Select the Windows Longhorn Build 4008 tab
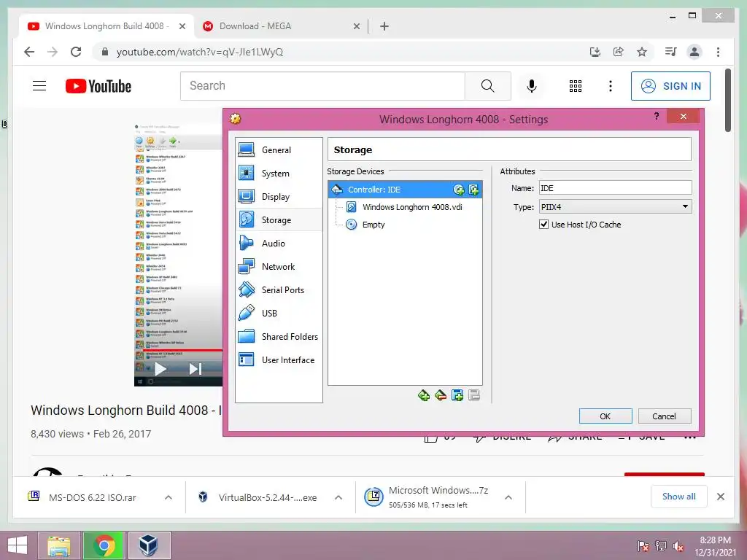 click(x=107, y=26)
